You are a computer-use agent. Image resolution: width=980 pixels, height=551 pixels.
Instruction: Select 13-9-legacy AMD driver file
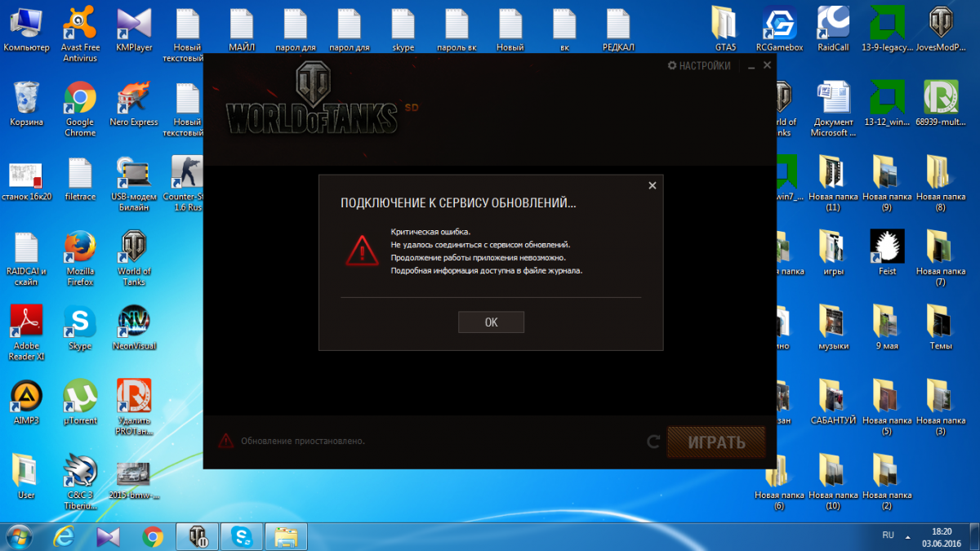coord(888,30)
